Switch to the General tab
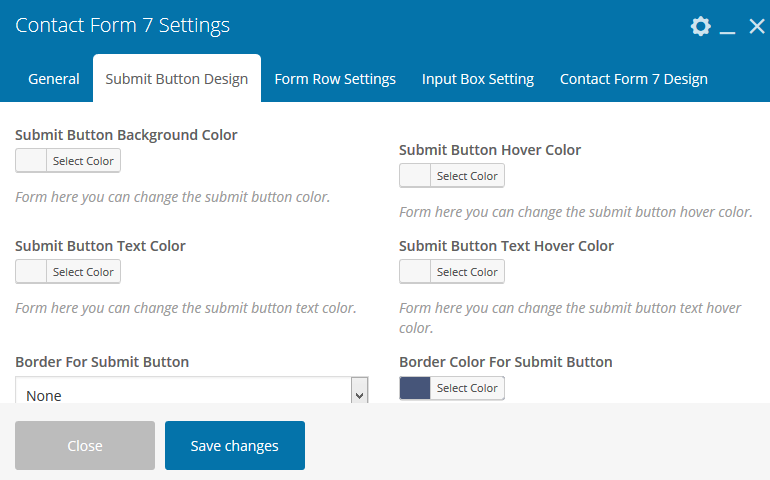The height and width of the screenshot is (480, 770). click(x=54, y=79)
